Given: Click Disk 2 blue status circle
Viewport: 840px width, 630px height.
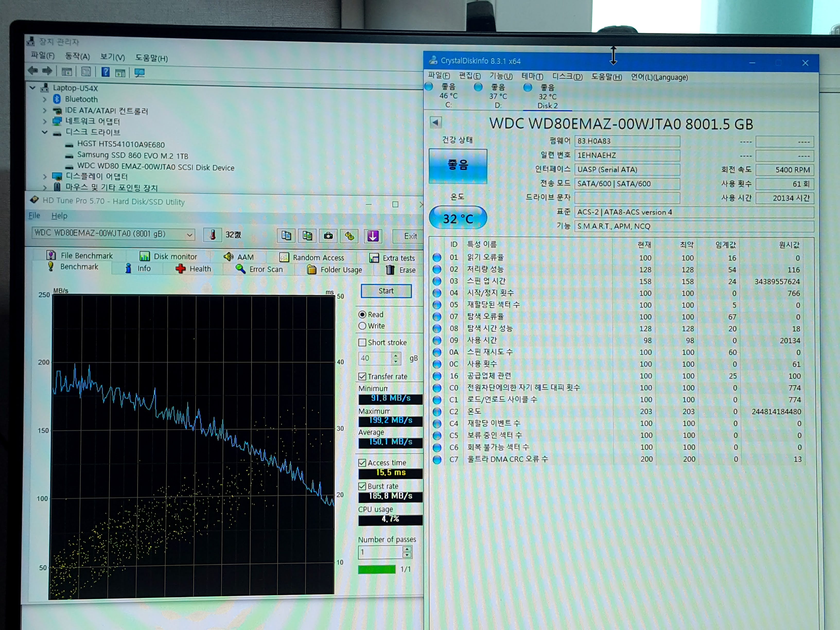Looking at the screenshot, I should (528, 87).
